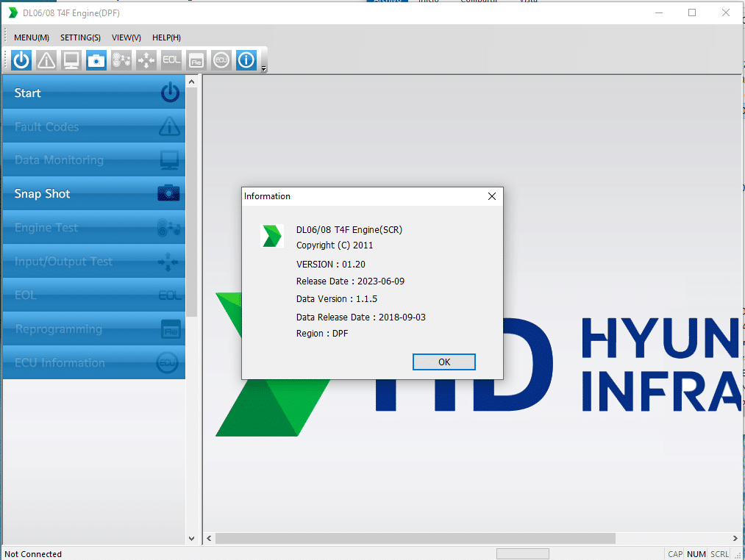
Task: Click the Data Monitoring screen toolbar icon
Action: tap(71, 60)
